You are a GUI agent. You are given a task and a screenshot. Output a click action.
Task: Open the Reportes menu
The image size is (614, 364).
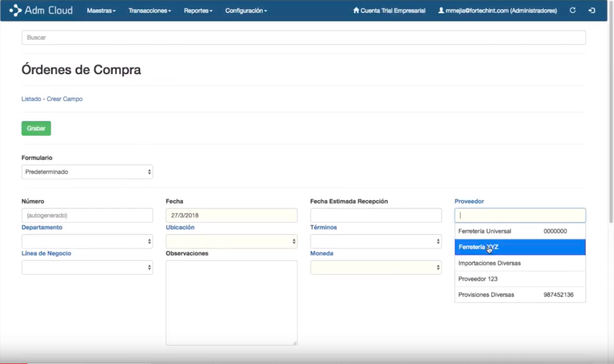point(197,10)
